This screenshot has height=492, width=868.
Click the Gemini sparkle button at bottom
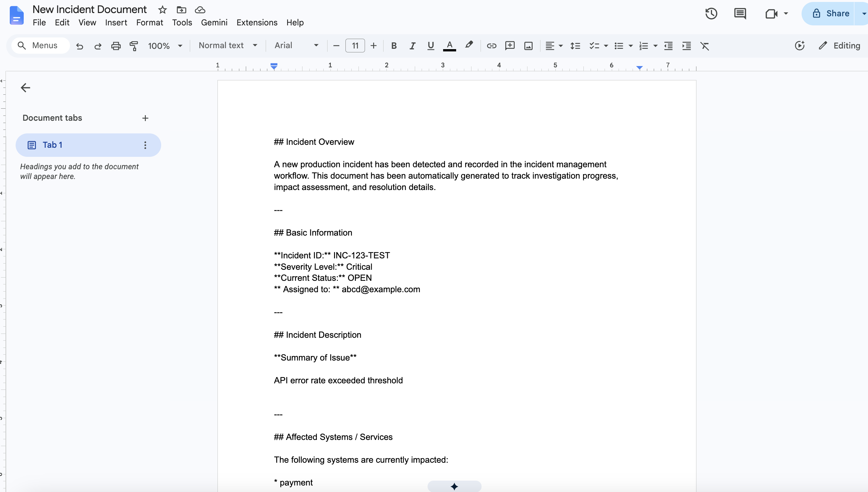point(454,486)
